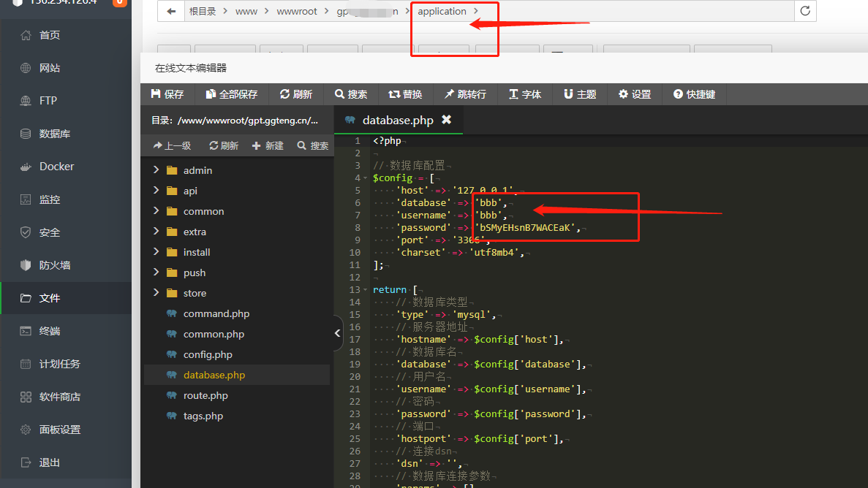Click the 终端 terminal icon
The image size is (868, 488).
click(26, 331)
